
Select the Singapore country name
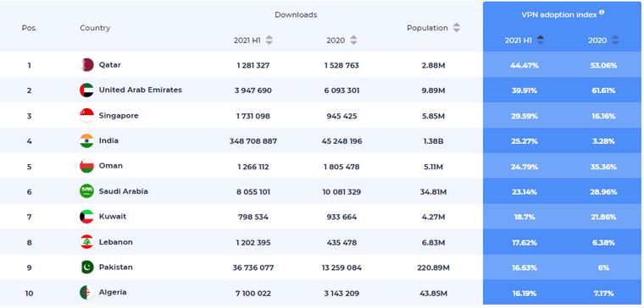pos(119,116)
